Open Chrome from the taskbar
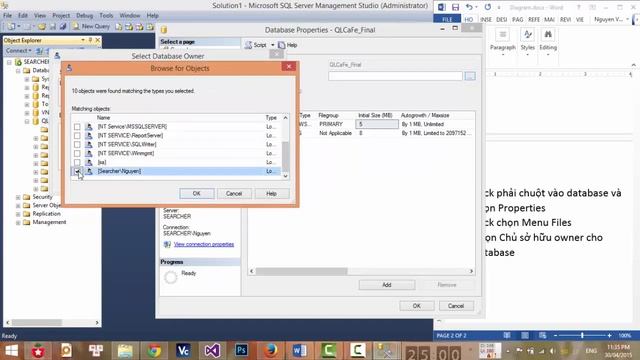Image resolution: width=640 pixels, height=360 pixels. pos(154,351)
